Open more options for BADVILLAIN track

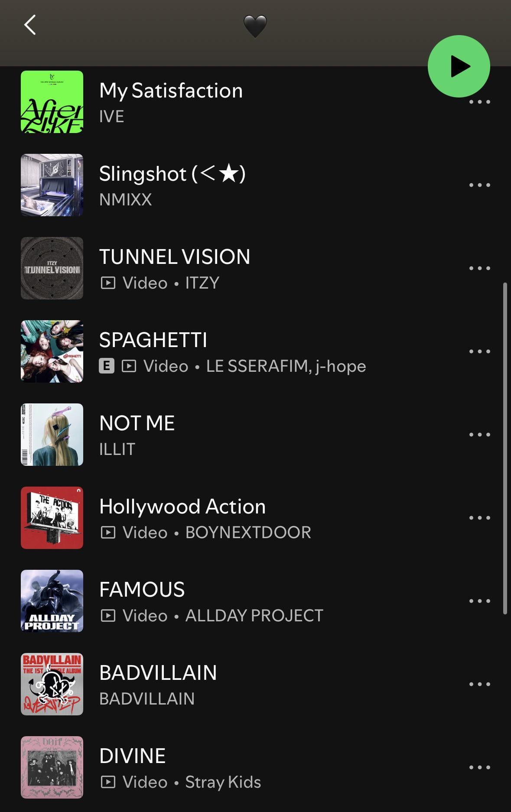(479, 684)
